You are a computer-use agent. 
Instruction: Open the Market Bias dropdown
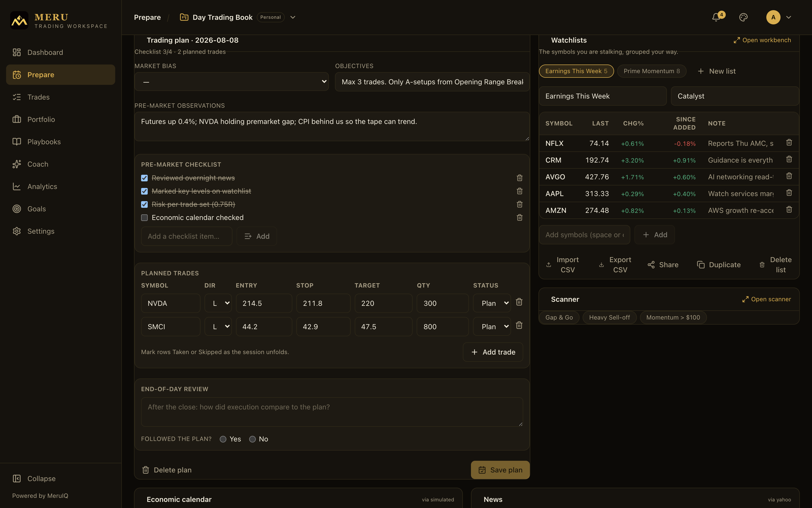point(231,82)
